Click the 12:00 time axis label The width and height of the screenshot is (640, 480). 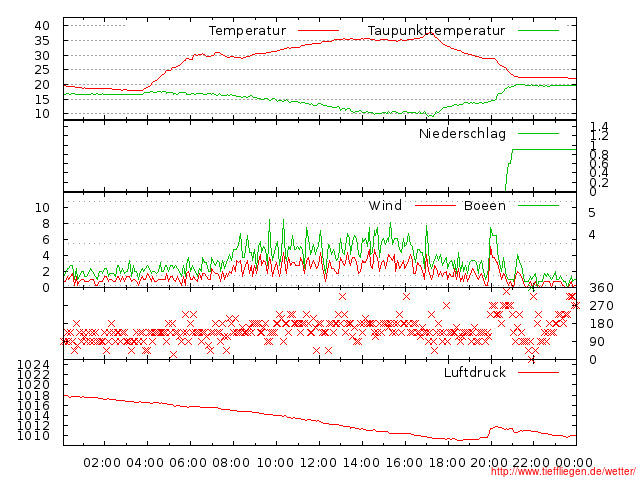tap(318, 463)
